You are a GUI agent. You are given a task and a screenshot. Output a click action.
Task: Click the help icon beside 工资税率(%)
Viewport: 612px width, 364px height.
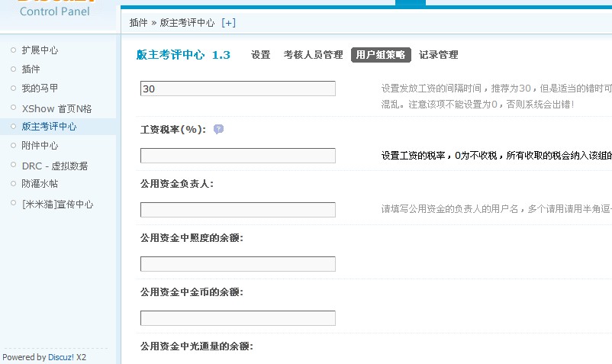(x=218, y=129)
